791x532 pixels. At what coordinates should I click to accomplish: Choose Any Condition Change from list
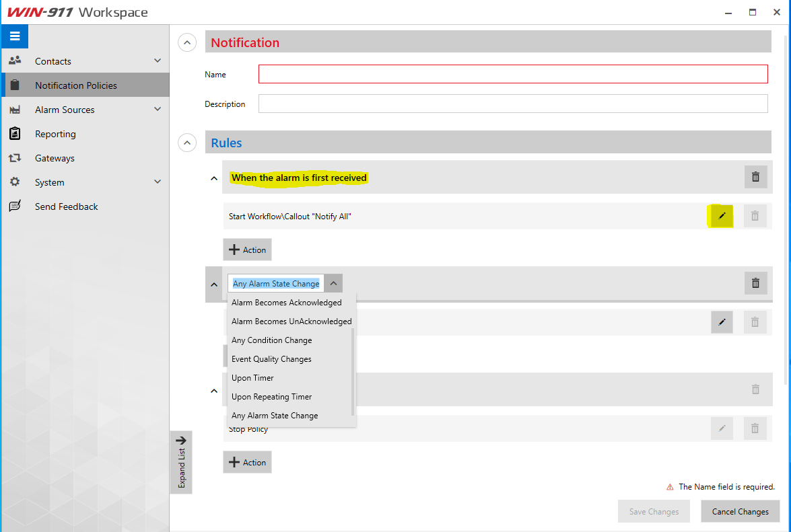[x=290, y=340]
